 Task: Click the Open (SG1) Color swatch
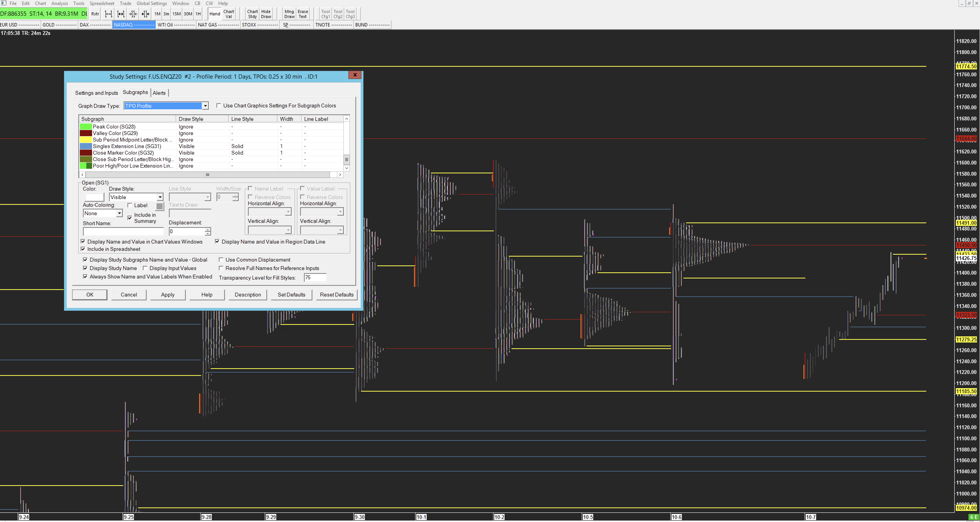[94, 197]
